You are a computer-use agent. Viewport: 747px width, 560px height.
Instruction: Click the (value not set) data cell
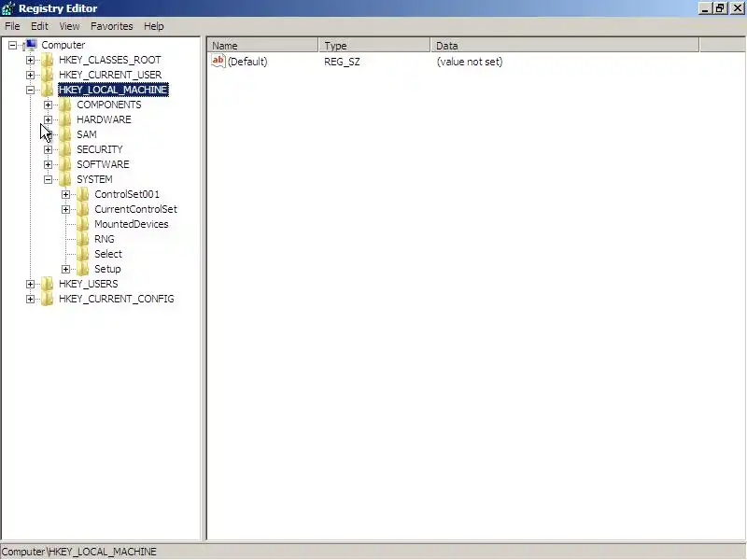[x=470, y=62]
